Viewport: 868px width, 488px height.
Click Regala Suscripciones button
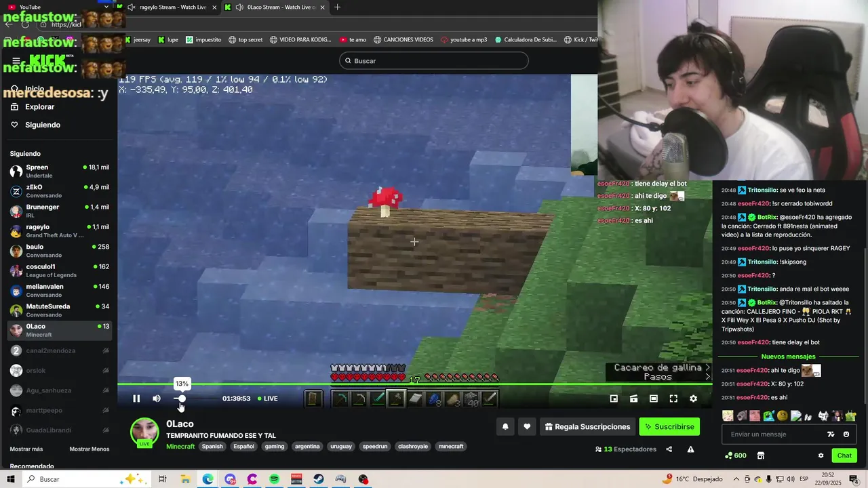tap(587, 426)
